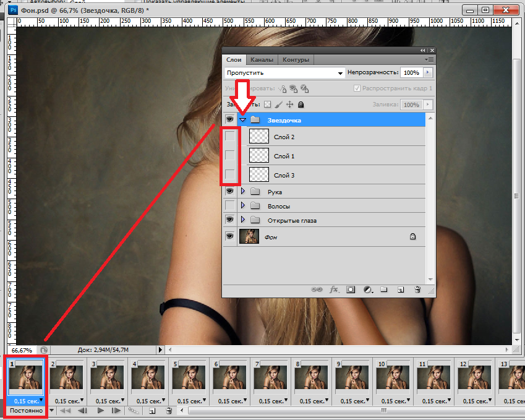Click the Lock all padlock icon
This screenshot has width=525, height=420.
tap(301, 105)
